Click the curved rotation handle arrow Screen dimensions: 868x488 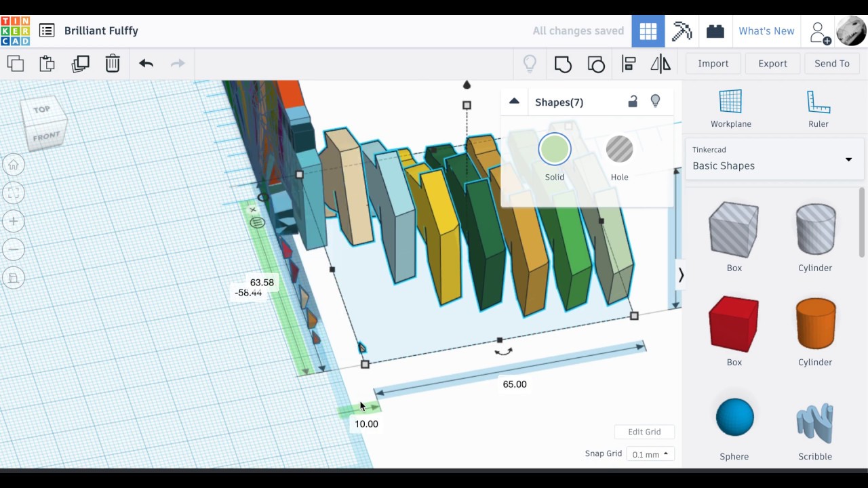(503, 351)
